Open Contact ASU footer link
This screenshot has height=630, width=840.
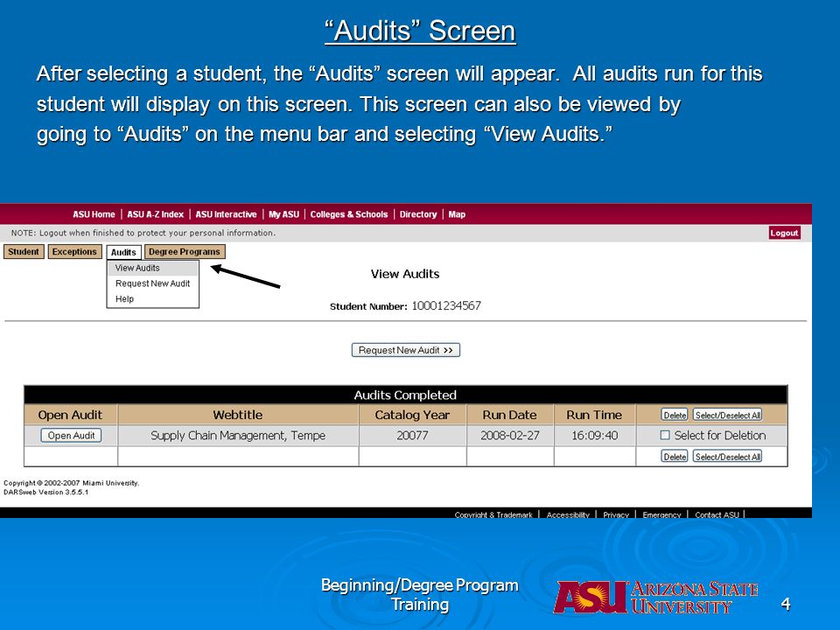(717, 514)
